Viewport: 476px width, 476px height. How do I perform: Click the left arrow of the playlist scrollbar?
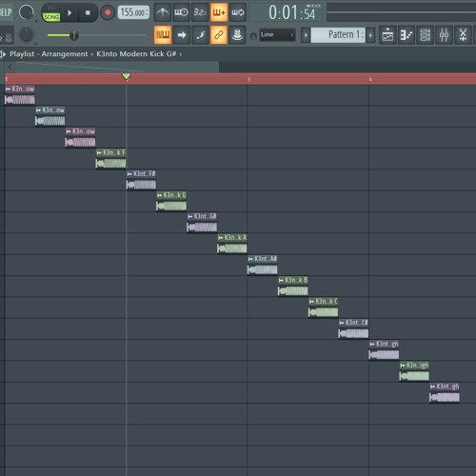click(10, 67)
